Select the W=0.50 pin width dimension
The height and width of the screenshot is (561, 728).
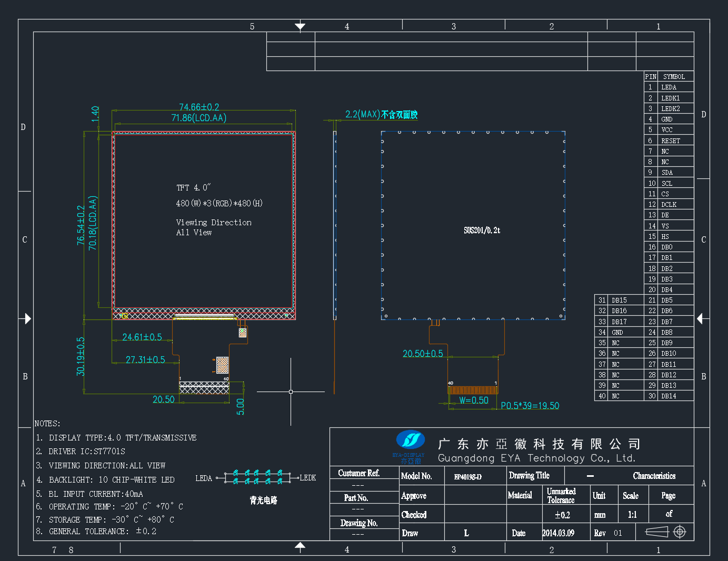(474, 400)
